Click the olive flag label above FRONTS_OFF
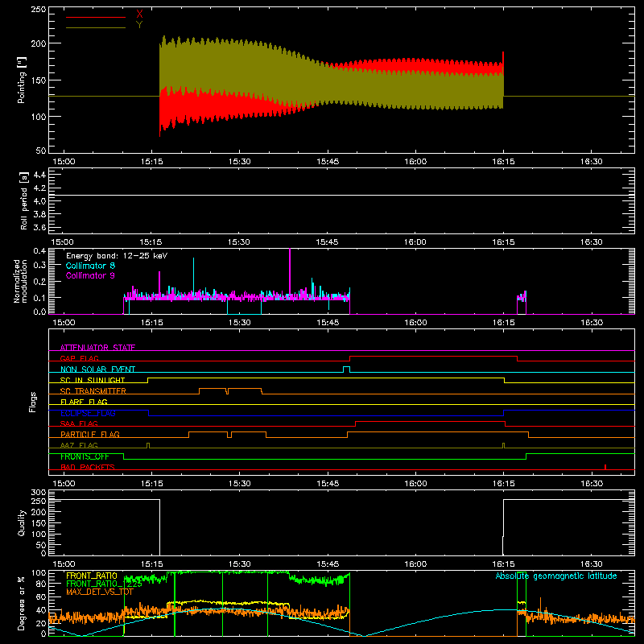 pos(79,445)
